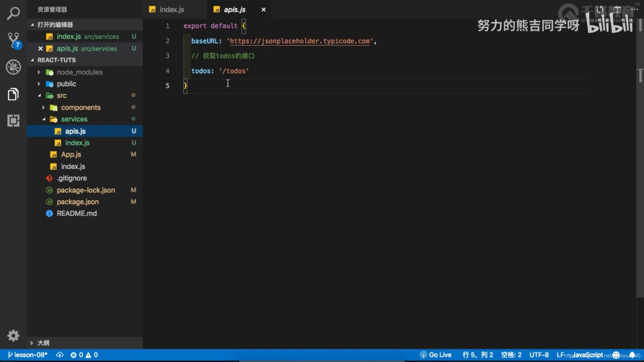This screenshot has width=644, height=362.
Task: Close the apis.js editor tab
Action: (x=263, y=9)
